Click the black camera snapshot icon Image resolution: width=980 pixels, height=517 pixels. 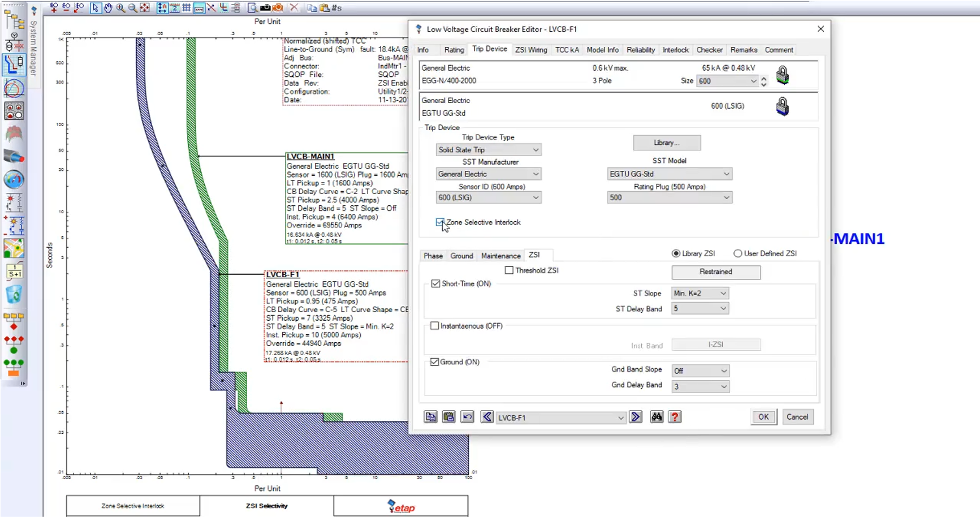[x=265, y=7]
